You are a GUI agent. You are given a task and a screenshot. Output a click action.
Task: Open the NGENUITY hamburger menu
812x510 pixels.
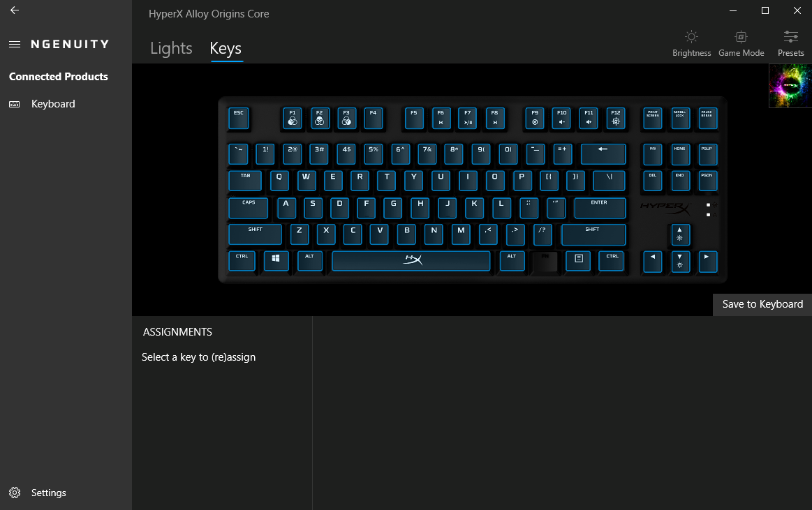(15, 45)
